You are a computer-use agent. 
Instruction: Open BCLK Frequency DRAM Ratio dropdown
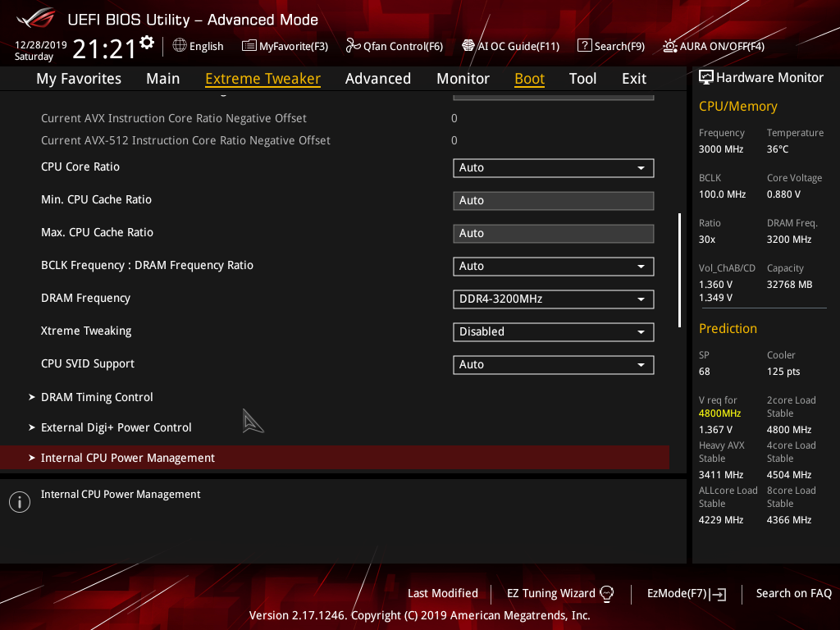click(554, 267)
